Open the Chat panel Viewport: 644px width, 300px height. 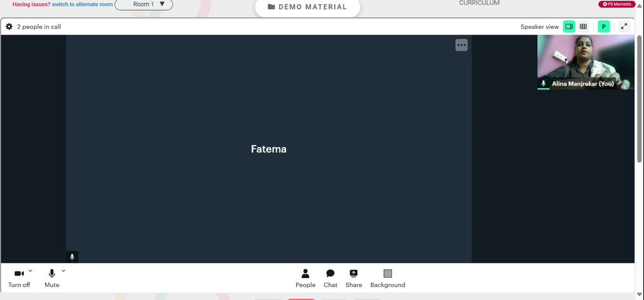pos(330,279)
